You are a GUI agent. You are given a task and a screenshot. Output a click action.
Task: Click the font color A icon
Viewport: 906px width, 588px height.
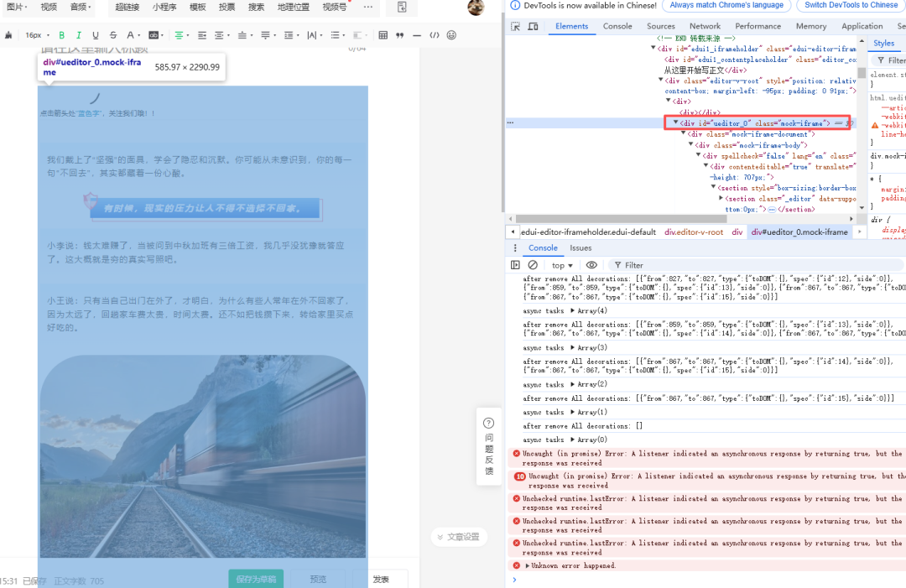tap(130, 35)
